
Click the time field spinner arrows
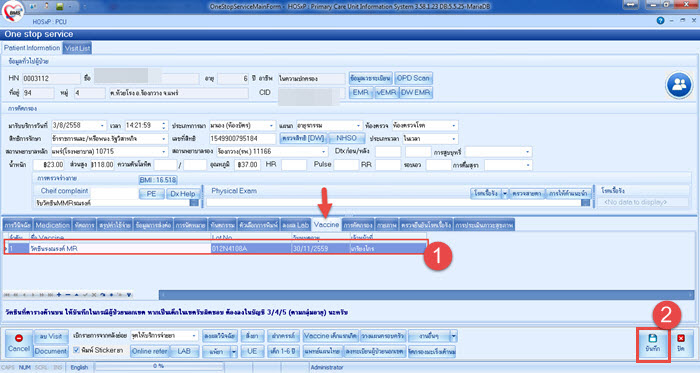click(164, 126)
